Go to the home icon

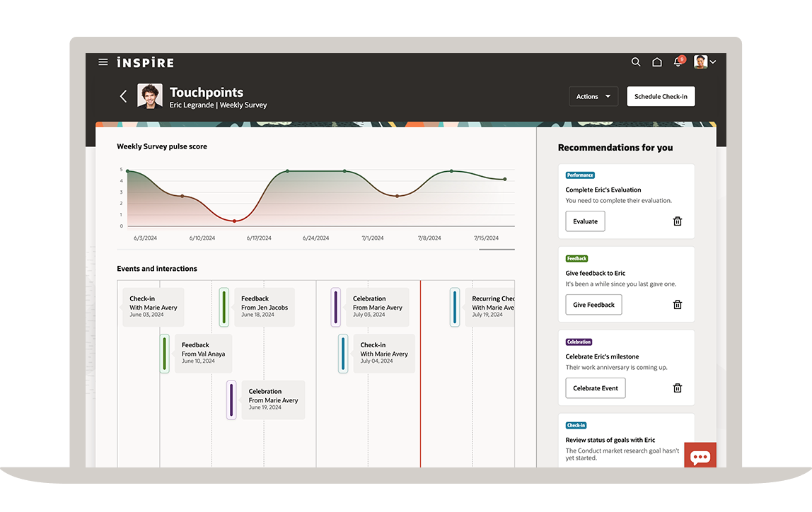(656, 62)
